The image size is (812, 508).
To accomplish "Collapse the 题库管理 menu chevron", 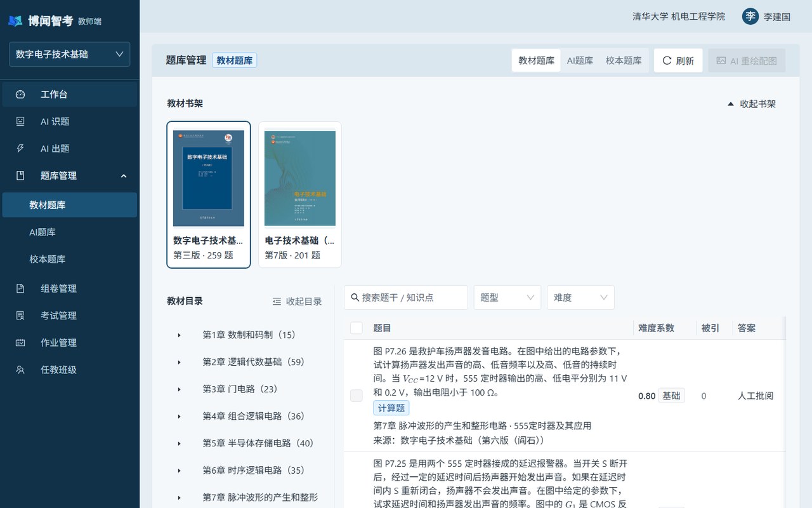I will coord(124,176).
